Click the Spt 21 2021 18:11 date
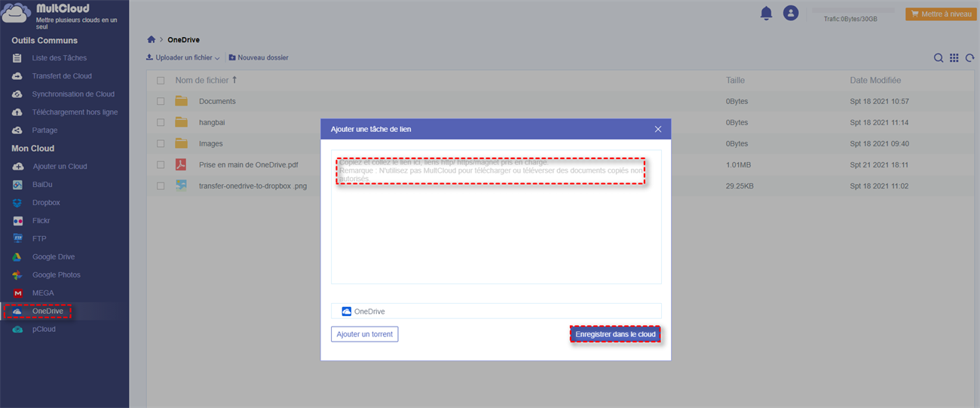This screenshot has height=408, width=980. pos(879,164)
